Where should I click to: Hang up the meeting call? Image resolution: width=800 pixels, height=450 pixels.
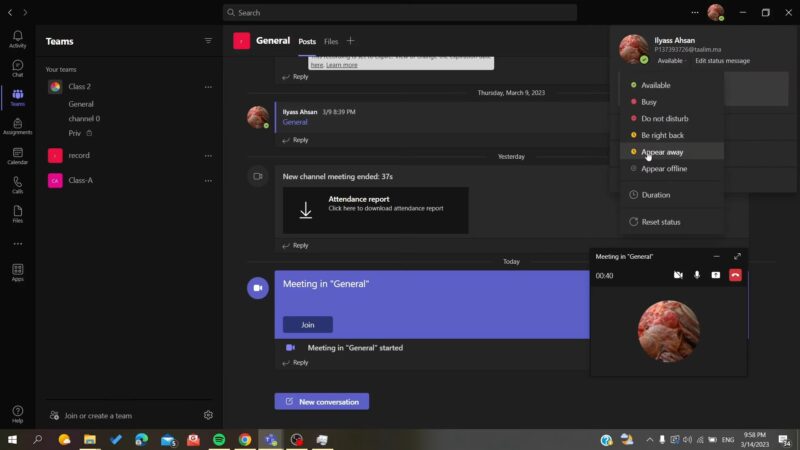tap(735, 275)
